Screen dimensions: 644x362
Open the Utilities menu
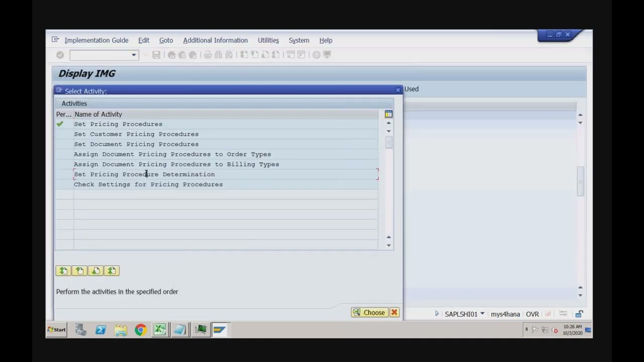pyautogui.click(x=268, y=40)
